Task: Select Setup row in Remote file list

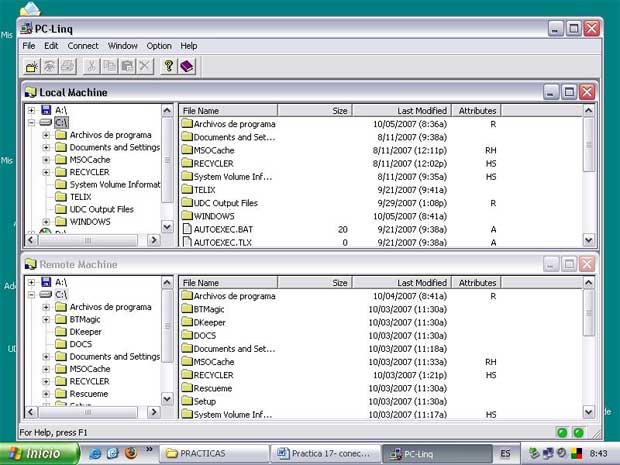Action: tap(381, 401)
